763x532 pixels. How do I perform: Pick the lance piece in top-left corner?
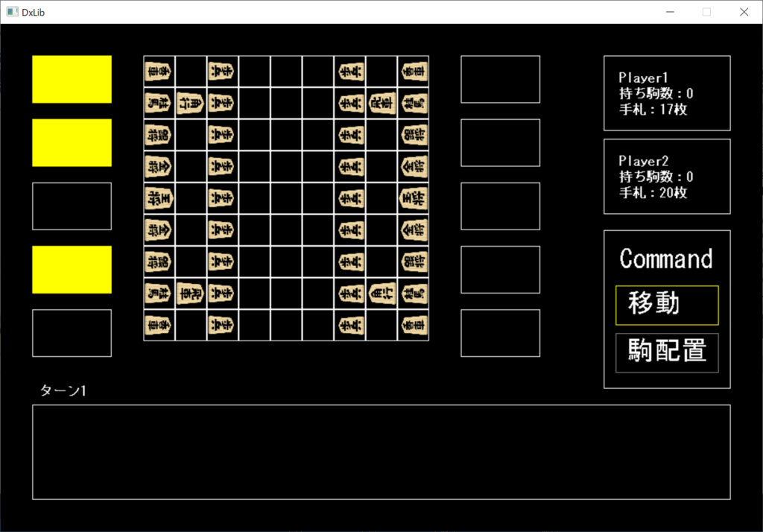pyautogui.click(x=159, y=72)
